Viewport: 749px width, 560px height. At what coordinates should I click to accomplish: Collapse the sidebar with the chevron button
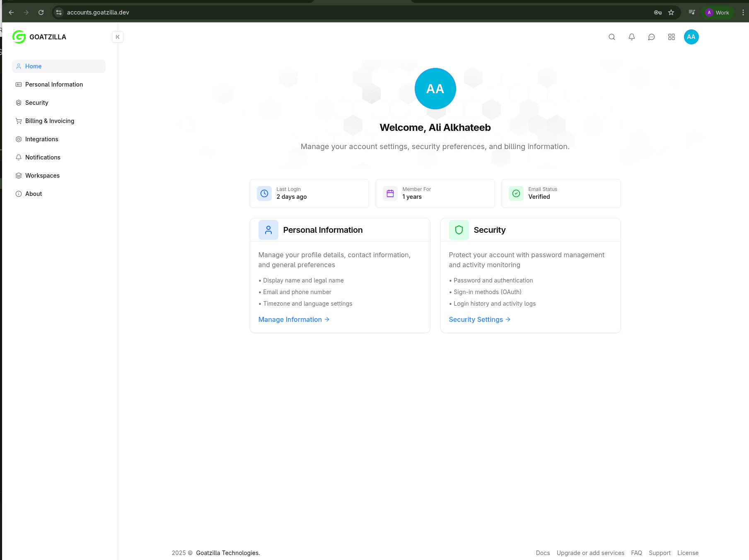pyautogui.click(x=118, y=37)
